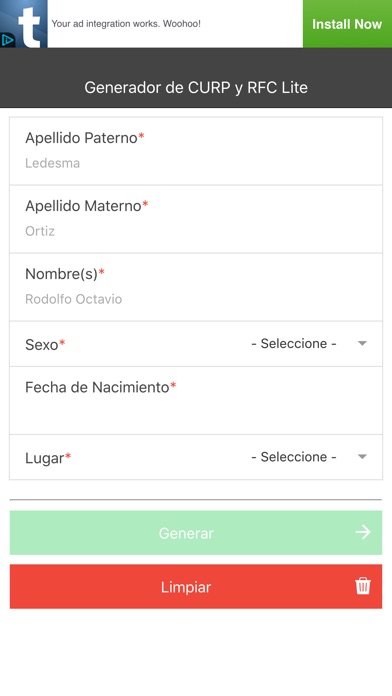The height and width of the screenshot is (696, 392).
Task: Click the arrow icon on Generar
Action: click(363, 532)
